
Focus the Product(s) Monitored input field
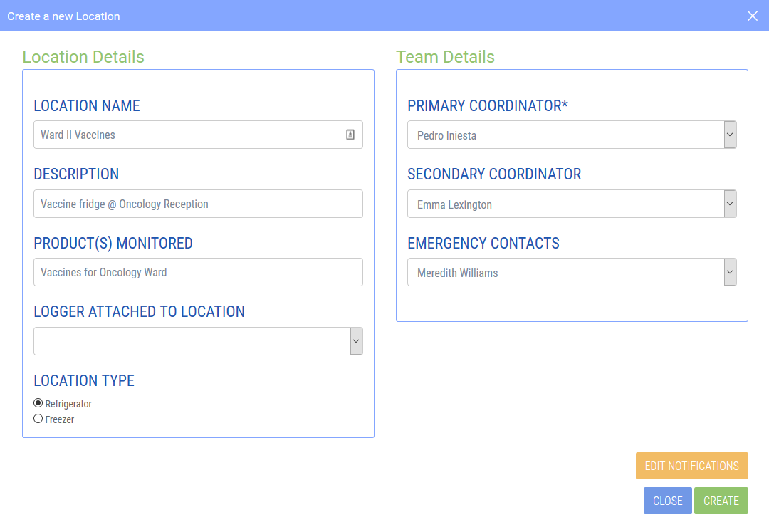coord(198,272)
